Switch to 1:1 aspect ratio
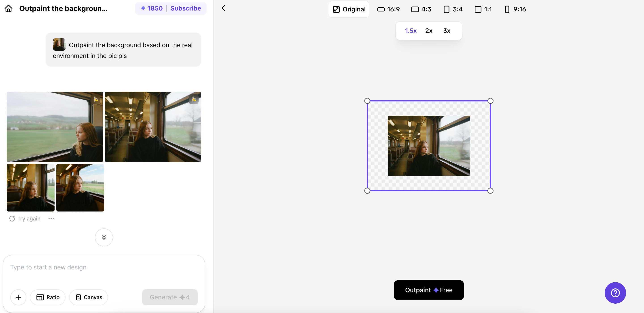The width and height of the screenshot is (644, 313). [483, 9]
